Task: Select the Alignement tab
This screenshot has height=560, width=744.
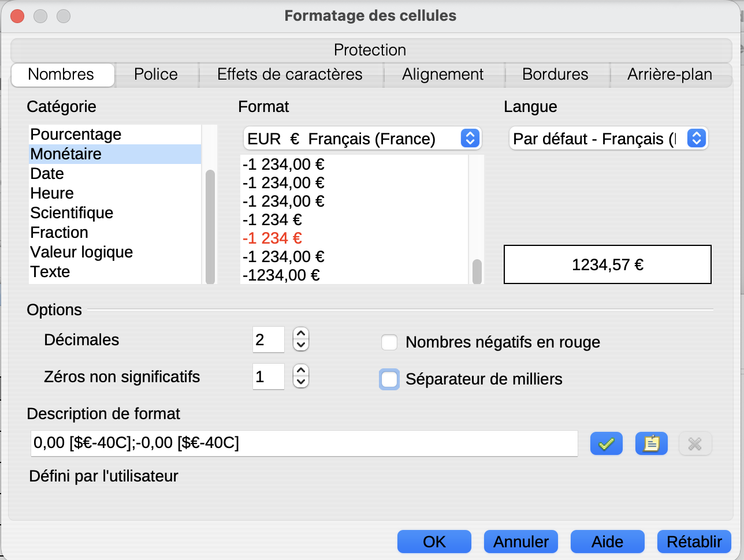Action: pyautogui.click(x=443, y=74)
